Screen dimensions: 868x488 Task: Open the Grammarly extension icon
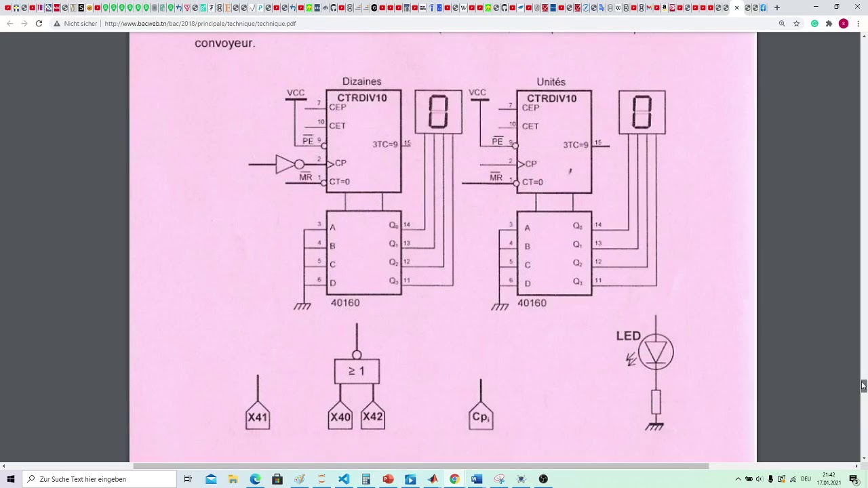pos(814,23)
